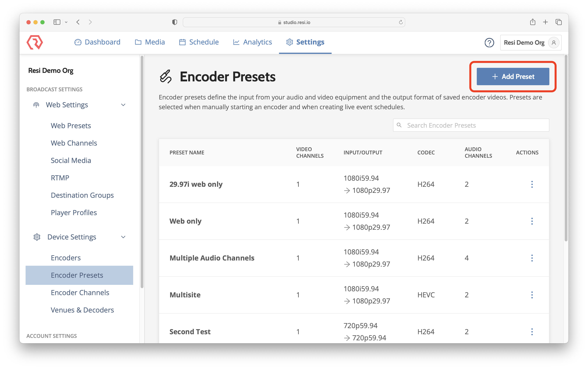Open Safari tab overview icon

pyautogui.click(x=558, y=22)
